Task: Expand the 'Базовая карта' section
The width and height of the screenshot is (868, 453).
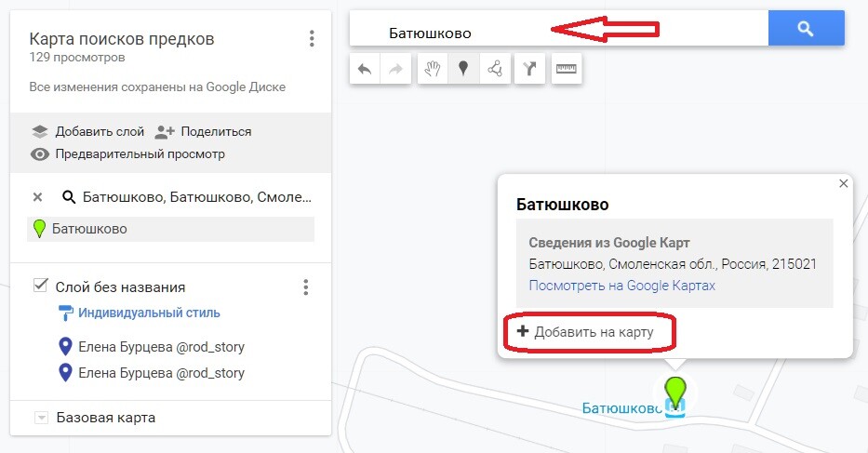Action: (40, 418)
